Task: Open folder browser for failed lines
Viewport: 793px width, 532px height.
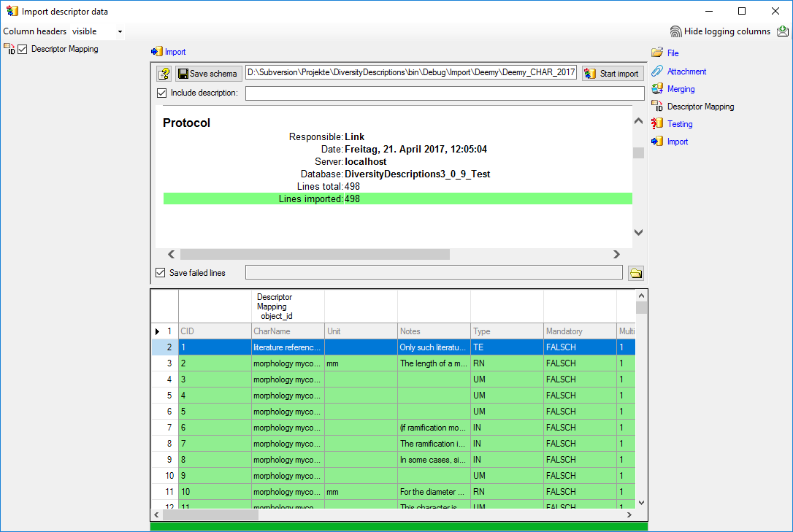Action: click(x=636, y=273)
